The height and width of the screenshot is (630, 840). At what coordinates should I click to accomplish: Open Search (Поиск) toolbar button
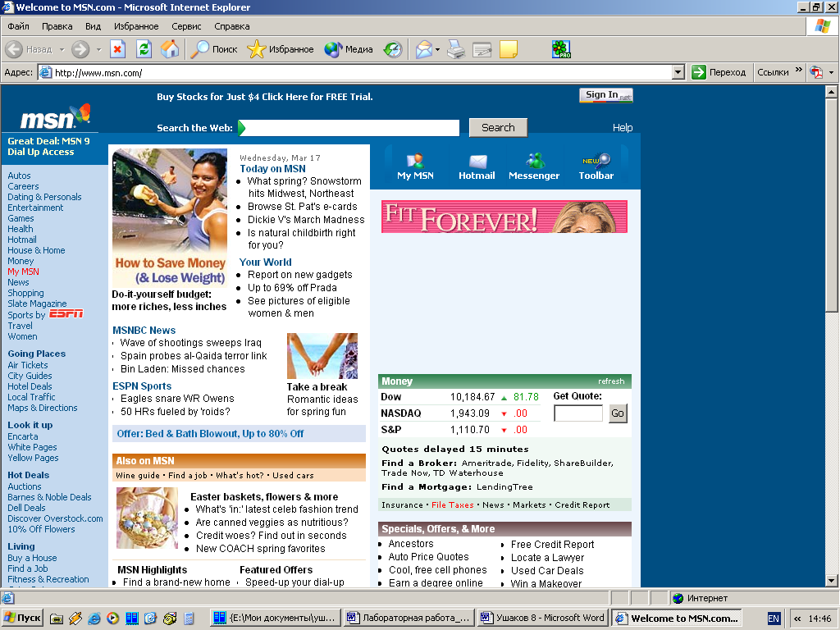214,49
